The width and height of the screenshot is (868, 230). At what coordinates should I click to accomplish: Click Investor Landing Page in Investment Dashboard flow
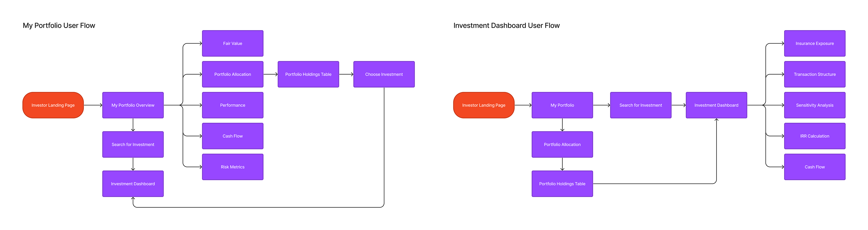[x=484, y=105]
